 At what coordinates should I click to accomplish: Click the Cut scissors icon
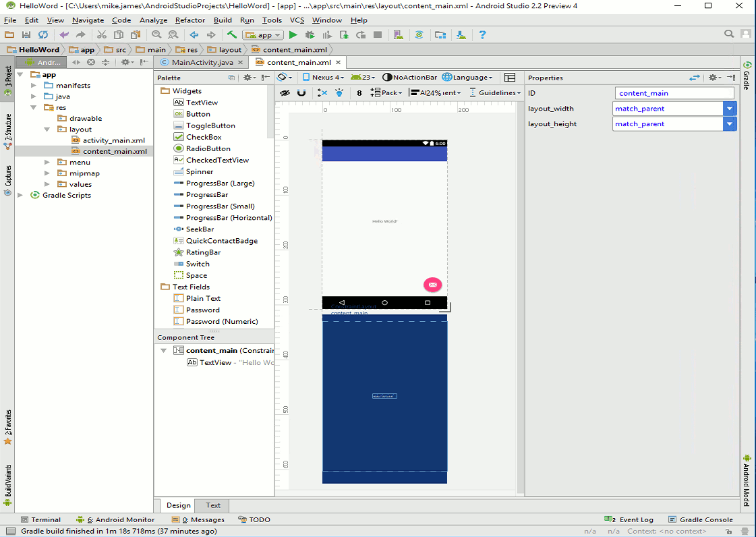pos(101,34)
